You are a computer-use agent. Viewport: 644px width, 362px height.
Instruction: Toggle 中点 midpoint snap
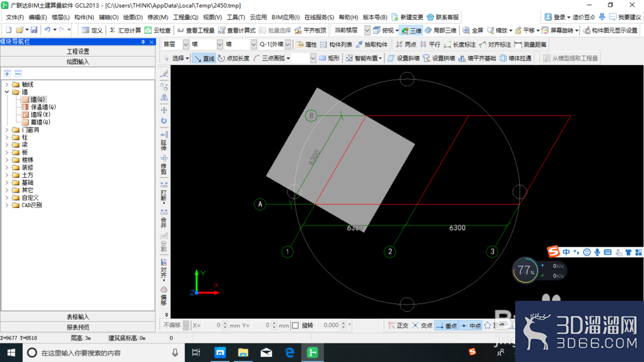pos(471,325)
